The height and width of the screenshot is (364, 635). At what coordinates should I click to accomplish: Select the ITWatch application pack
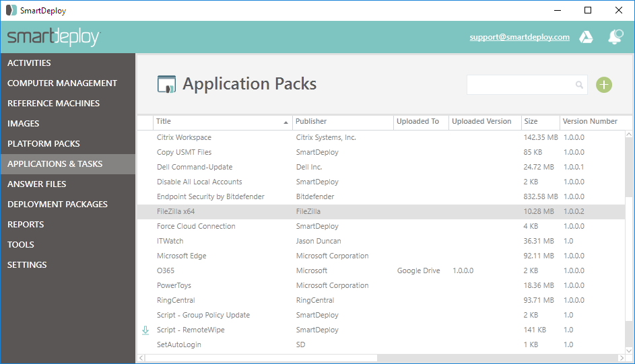point(381,241)
